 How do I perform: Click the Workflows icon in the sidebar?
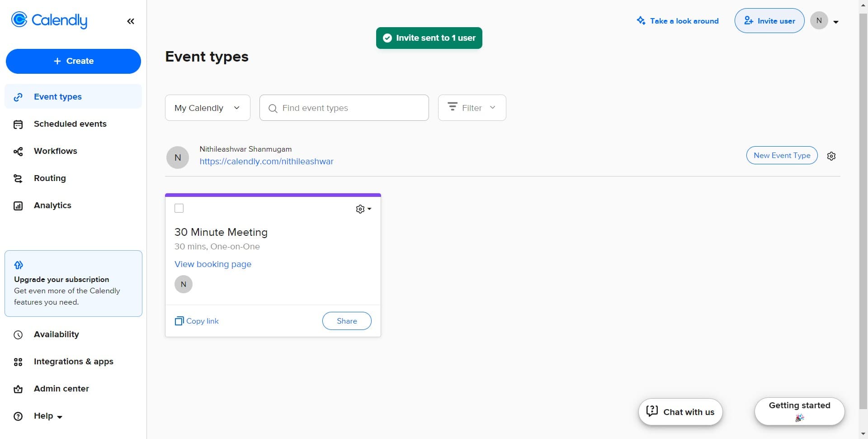(x=18, y=151)
